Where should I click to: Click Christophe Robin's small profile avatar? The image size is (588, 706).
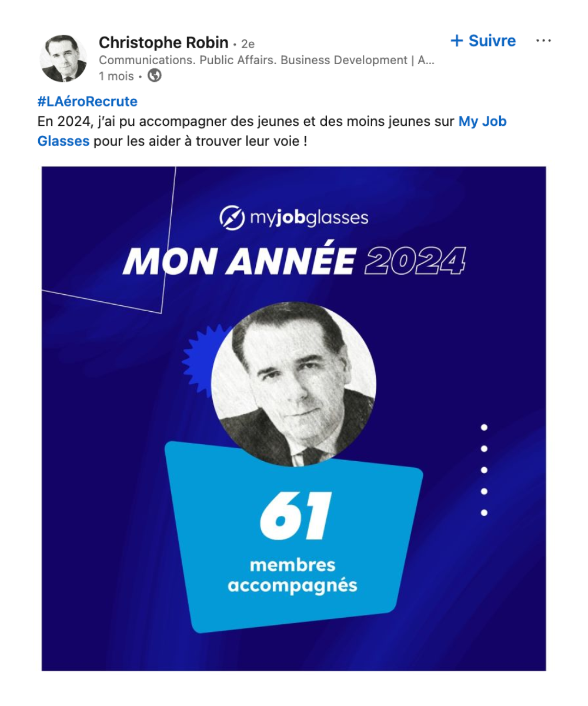(63, 58)
